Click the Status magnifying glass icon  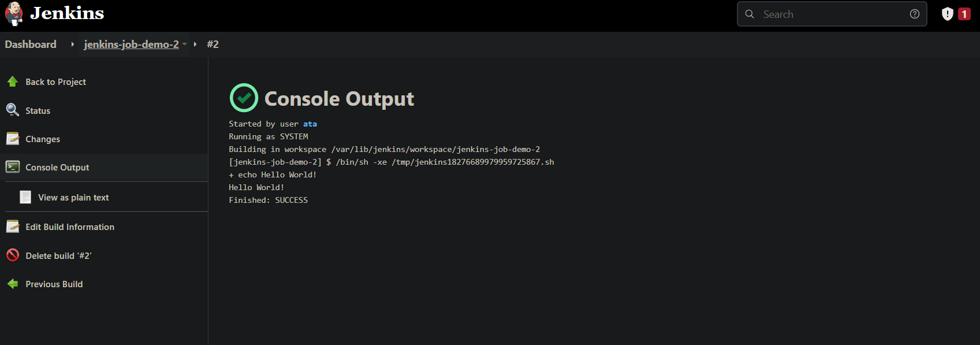pos(13,110)
